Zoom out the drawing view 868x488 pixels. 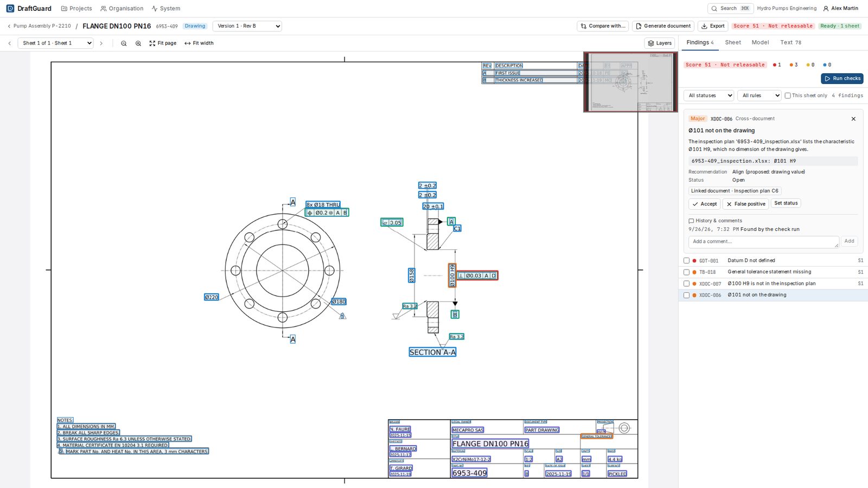(x=124, y=43)
